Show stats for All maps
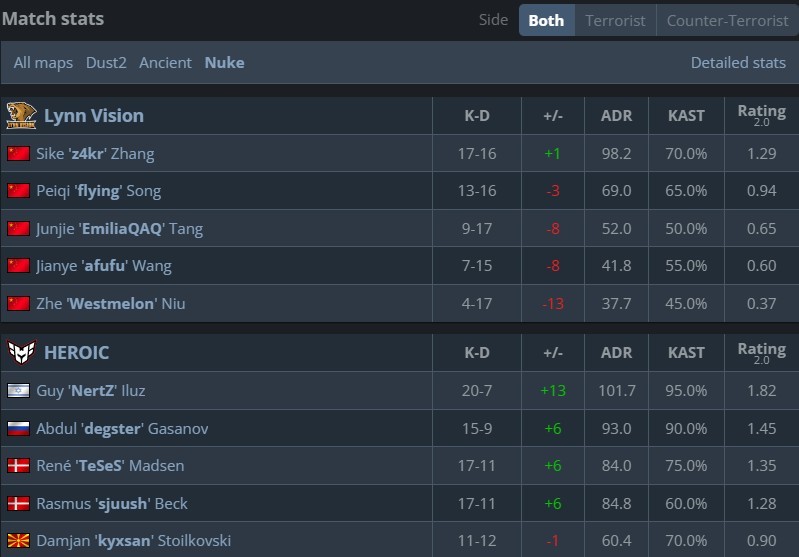This screenshot has width=799, height=557. (x=43, y=62)
